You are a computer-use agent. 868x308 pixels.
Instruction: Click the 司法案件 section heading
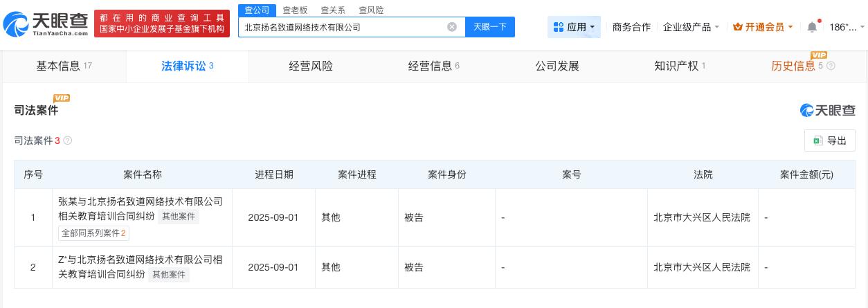[x=37, y=110]
